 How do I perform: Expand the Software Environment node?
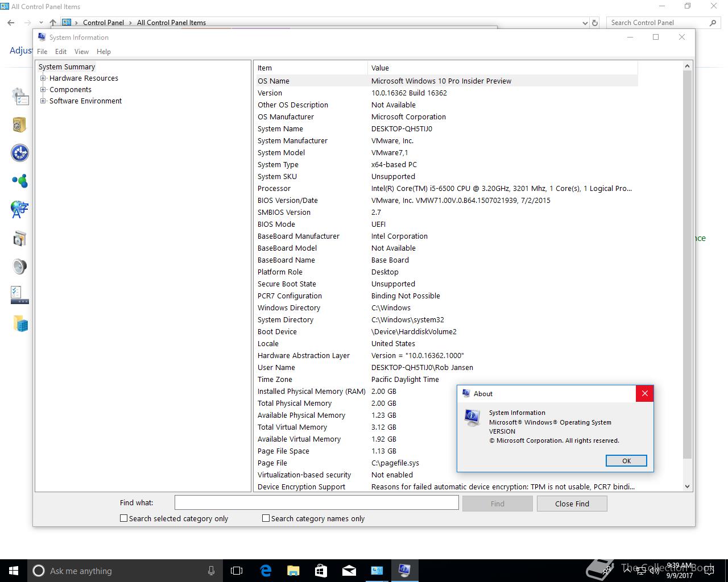(x=43, y=101)
